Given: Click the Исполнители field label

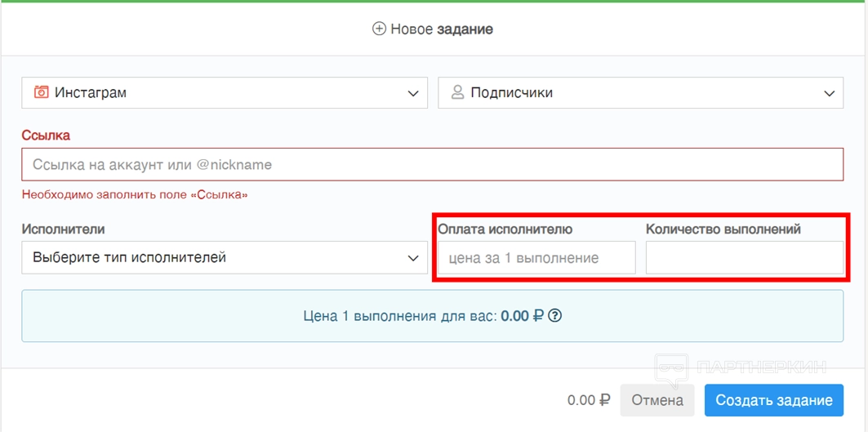Looking at the screenshot, I should click(x=63, y=229).
